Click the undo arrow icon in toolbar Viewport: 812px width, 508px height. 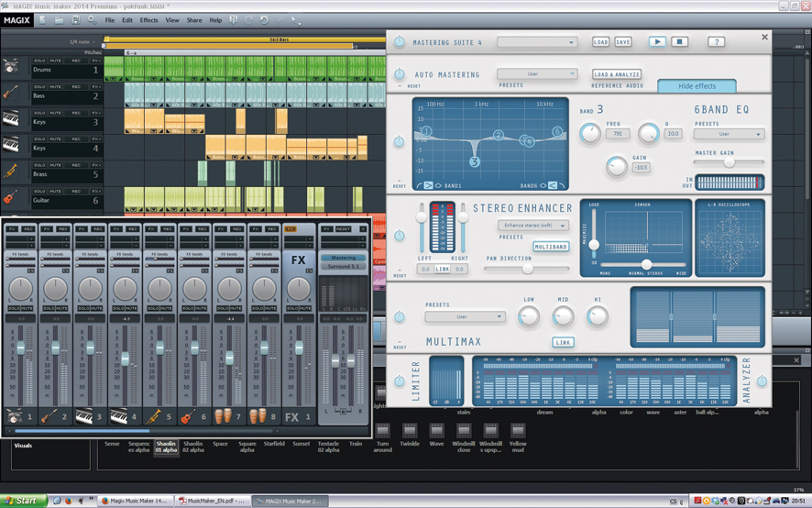tap(264, 20)
